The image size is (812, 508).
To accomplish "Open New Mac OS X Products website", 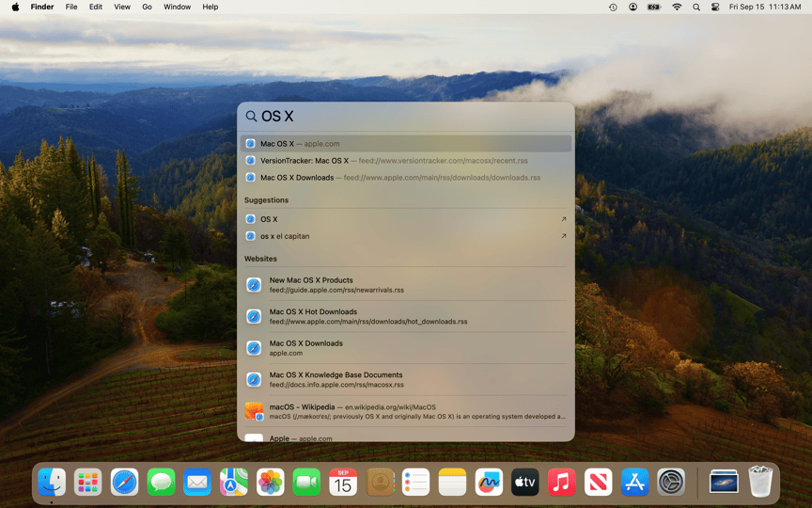I will pos(406,285).
